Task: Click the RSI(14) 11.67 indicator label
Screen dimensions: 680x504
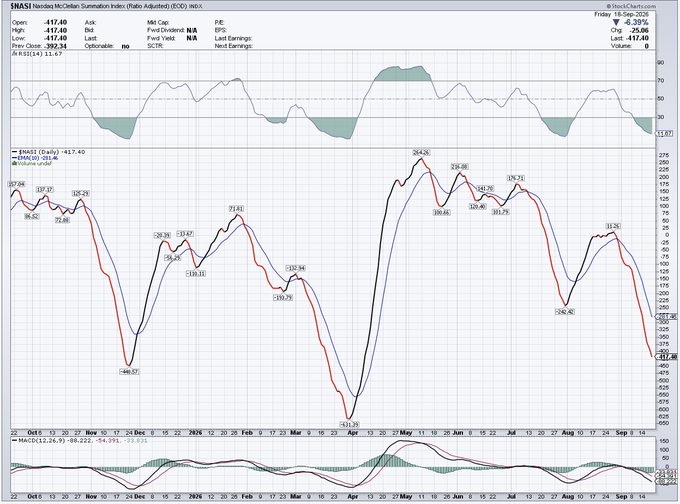Action: 40,54
